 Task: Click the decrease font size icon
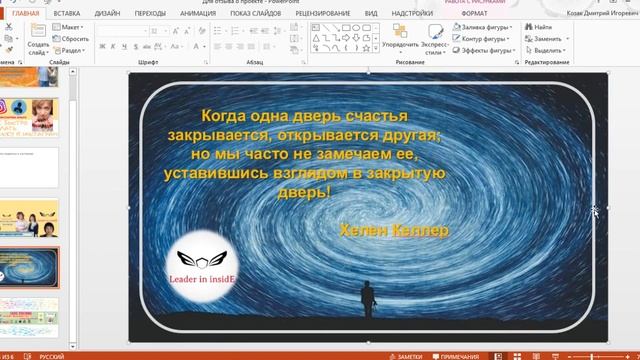187,31
